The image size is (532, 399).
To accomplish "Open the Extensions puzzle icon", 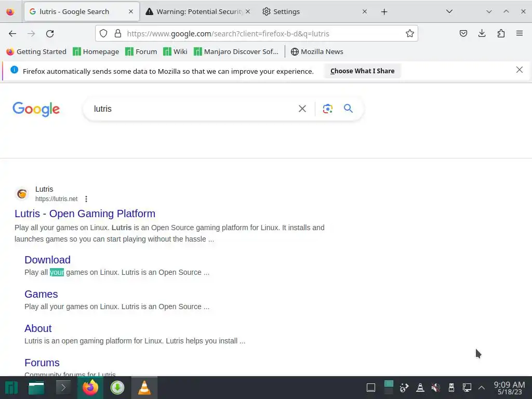I will click(x=501, y=34).
